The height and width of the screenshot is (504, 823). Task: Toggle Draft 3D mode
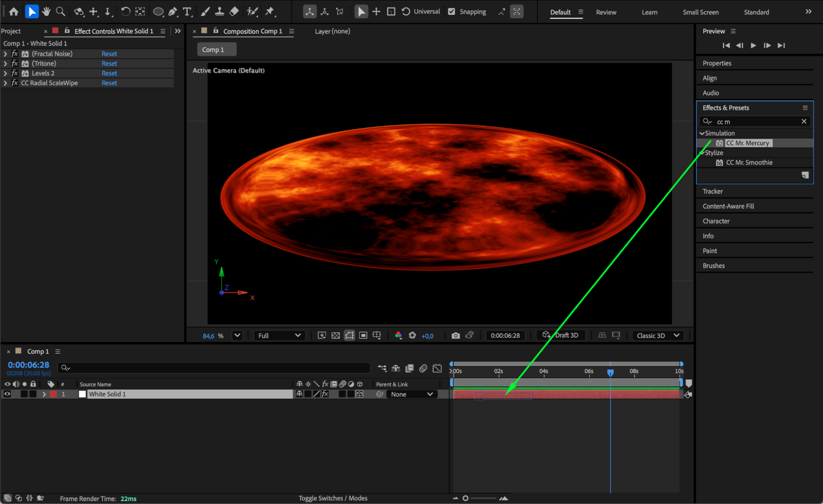[560, 335]
